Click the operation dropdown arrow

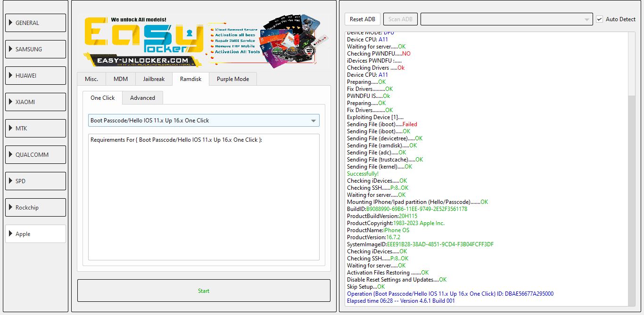click(x=314, y=121)
